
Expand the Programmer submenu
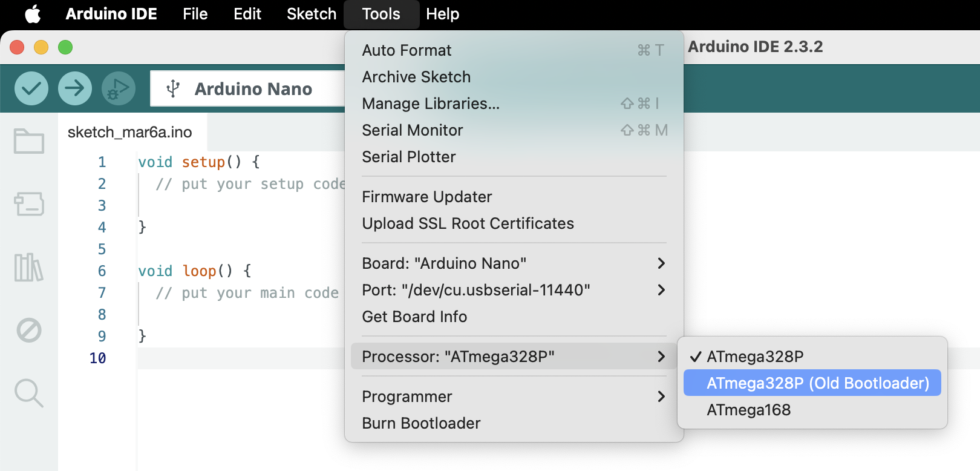[x=514, y=397]
